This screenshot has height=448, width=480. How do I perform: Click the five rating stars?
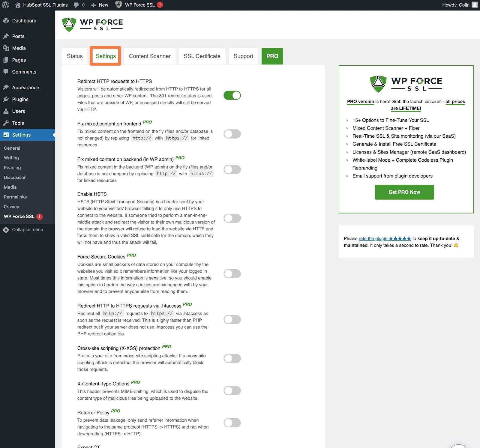point(400,239)
